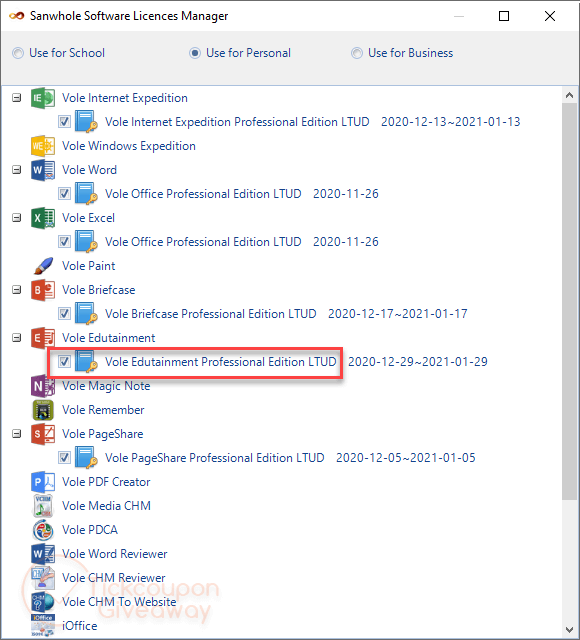Click the Vole CHM To Website icon
580x640 pixels.
click(43, 602)
